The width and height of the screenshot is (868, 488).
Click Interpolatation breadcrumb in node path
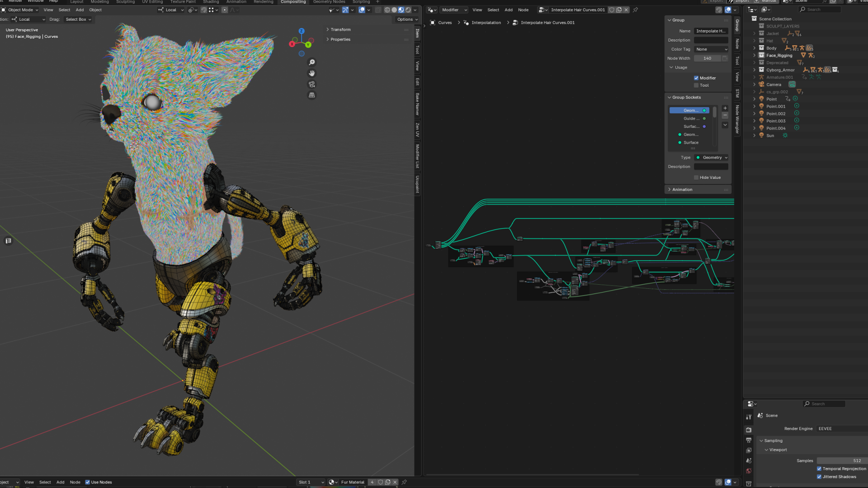point(486,23)
